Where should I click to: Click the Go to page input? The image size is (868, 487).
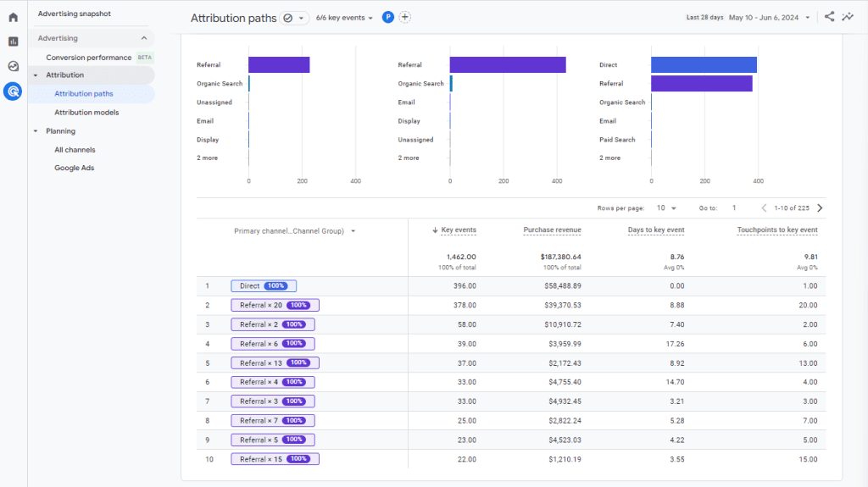pos(735,208)
